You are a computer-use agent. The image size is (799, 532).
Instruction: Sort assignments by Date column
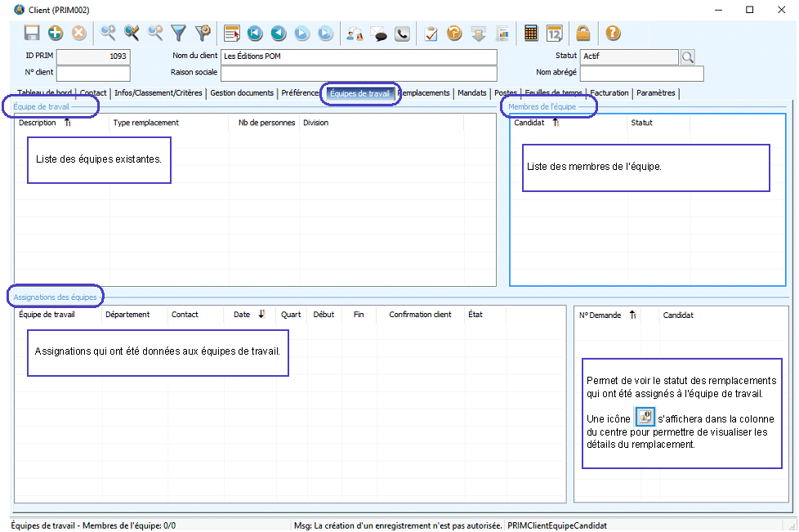pyautogui.click(x=242, y=315)
